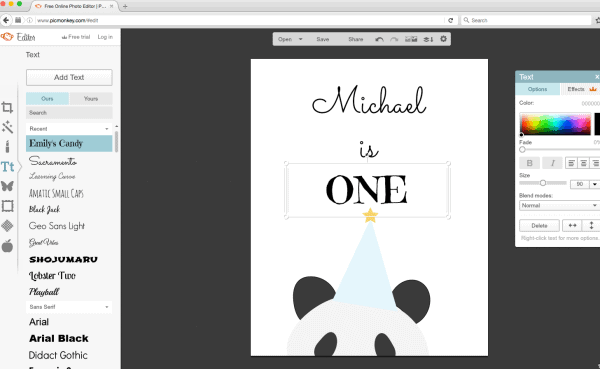Open the Layers icon in top toolbar
Image resolution: width=600 pixels, height=369 pixels.
click(x=428, y=39)
